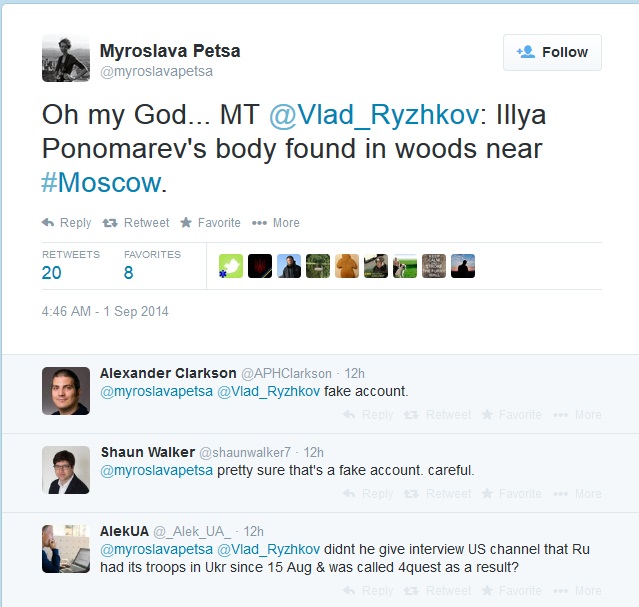View the 20 retweets count

coord(52,273)
